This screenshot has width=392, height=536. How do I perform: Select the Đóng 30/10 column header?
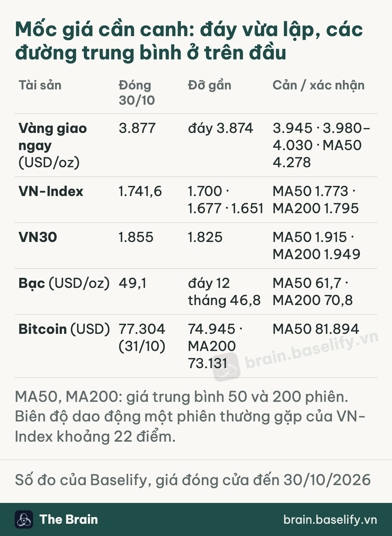[137, 93]
